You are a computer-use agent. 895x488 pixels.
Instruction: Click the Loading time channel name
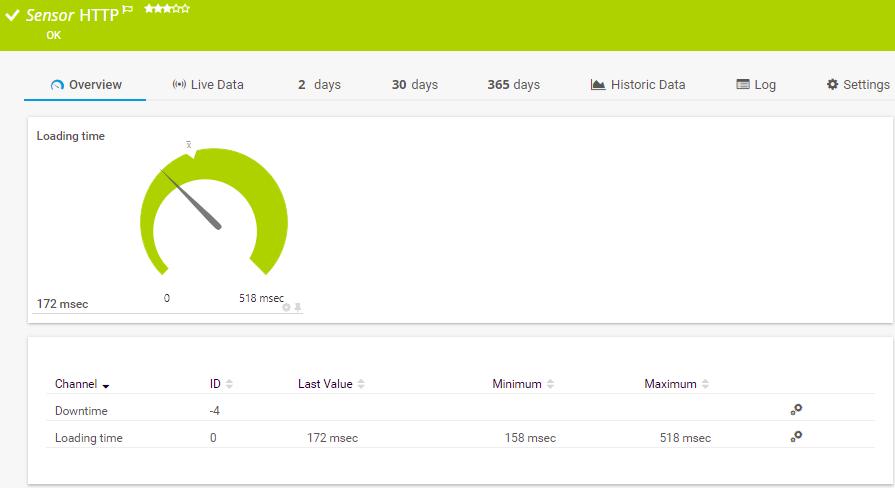pyautogui.click(x=88, y=438)
